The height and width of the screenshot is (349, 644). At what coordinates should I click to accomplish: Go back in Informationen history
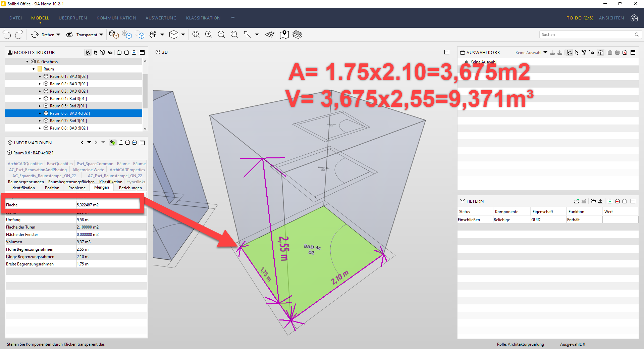[82, 143]
